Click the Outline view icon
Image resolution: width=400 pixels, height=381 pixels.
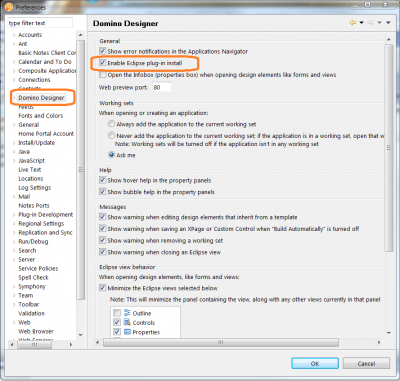point(127,313)
